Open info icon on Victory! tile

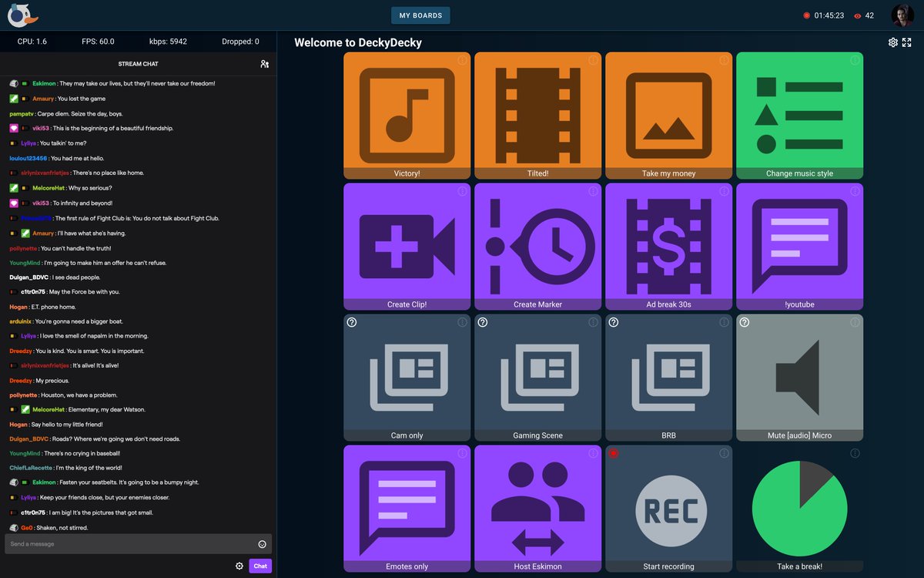click(x=463, y=60)
